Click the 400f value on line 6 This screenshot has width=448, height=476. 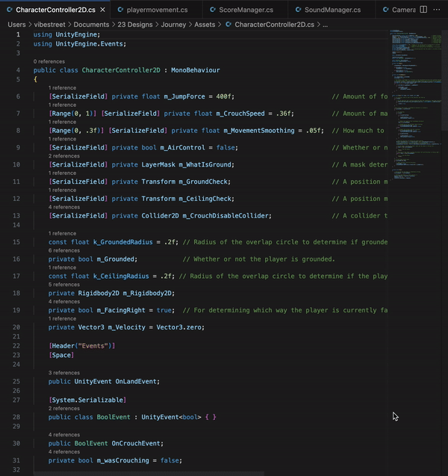click(224, 96)
